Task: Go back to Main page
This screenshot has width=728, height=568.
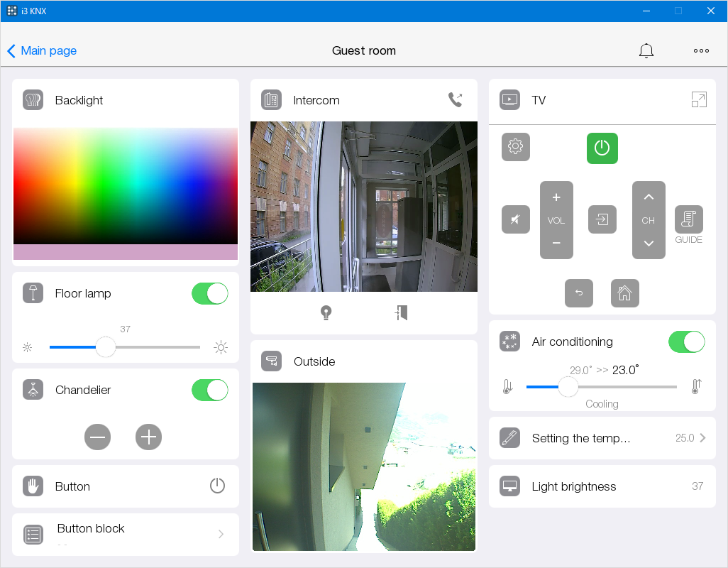Action: click(42, 50)
